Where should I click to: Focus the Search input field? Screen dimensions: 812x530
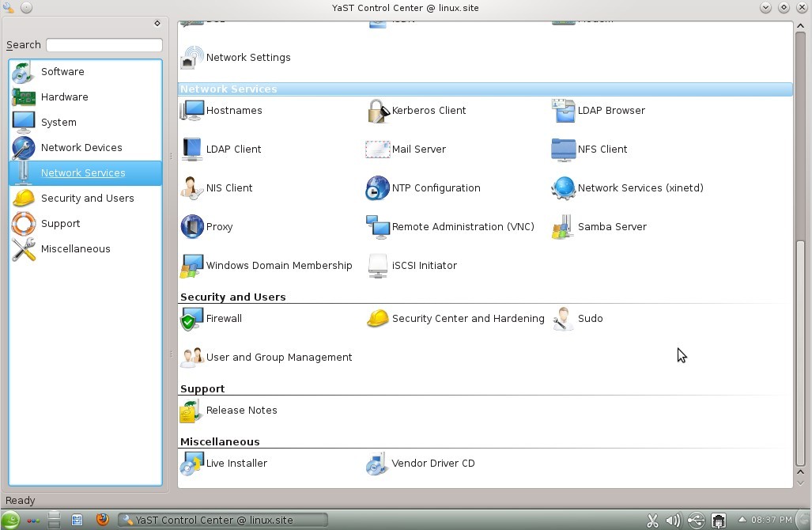[104, 45]
